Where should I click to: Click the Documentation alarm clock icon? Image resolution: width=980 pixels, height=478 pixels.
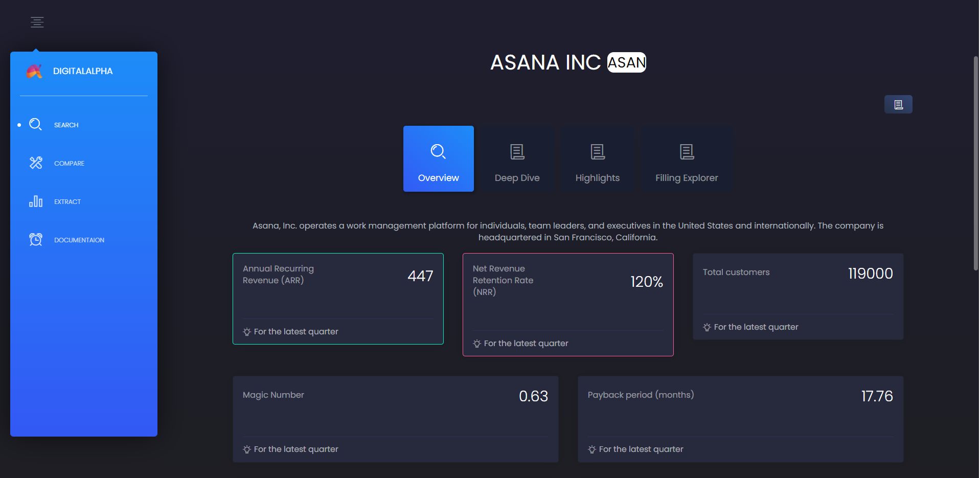pyautogui.click(x=36, y=239)
